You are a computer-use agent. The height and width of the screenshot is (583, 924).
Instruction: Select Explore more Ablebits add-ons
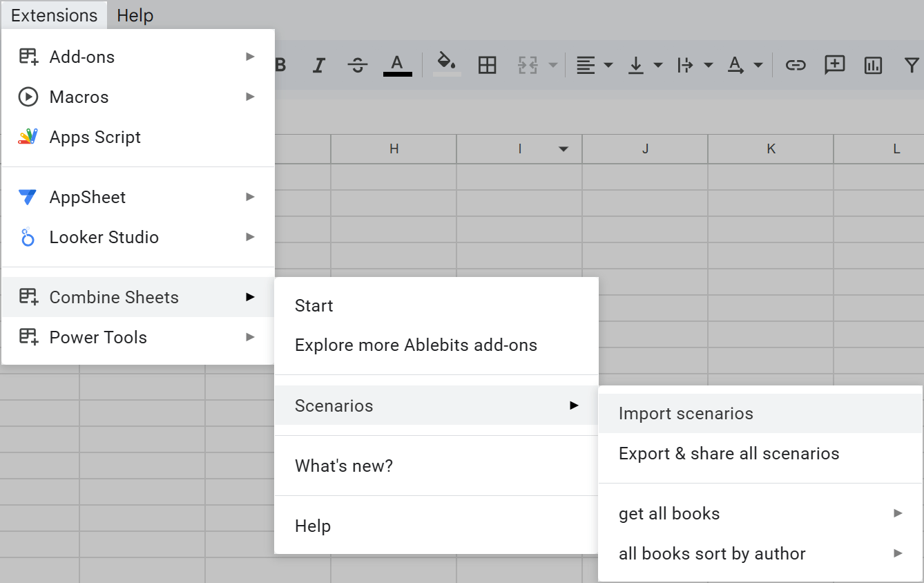tap(436, 345)
